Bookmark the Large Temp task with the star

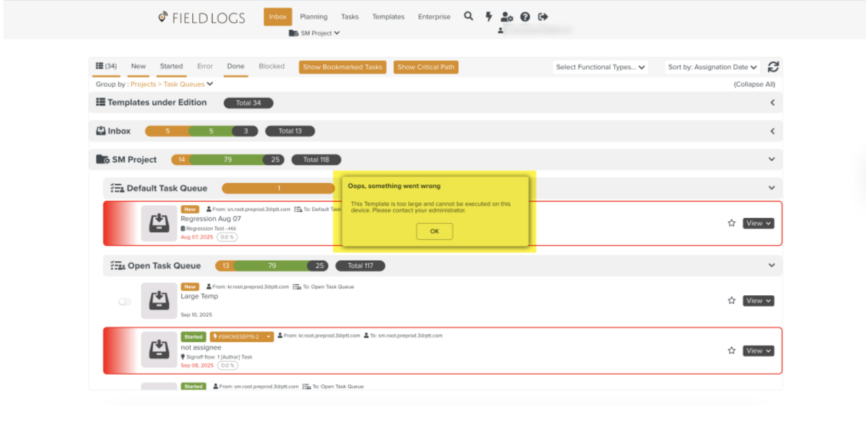tap(731, 301)
